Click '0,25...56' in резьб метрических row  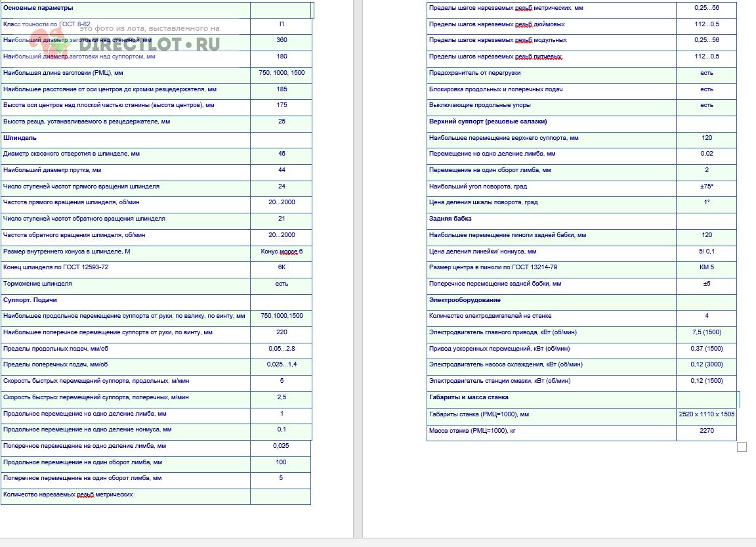pos(707,8)
